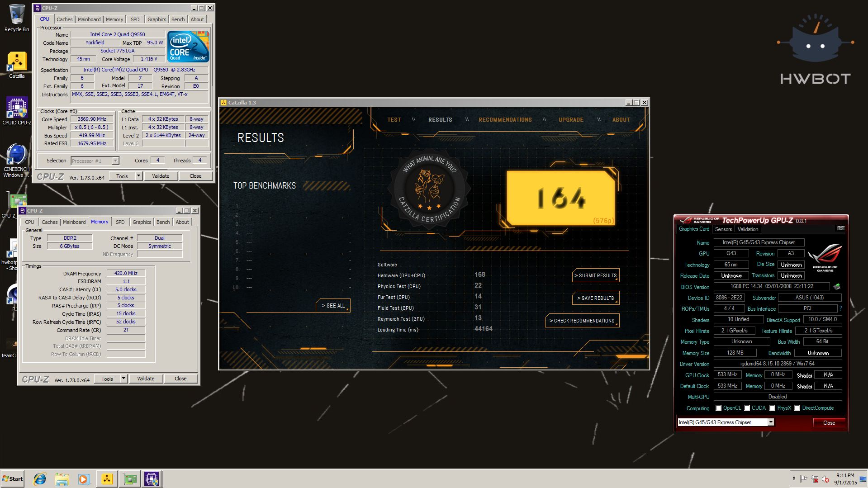Click SEE ALL under Top Benchmarks
868x488 pixels.
pos(333,306)
